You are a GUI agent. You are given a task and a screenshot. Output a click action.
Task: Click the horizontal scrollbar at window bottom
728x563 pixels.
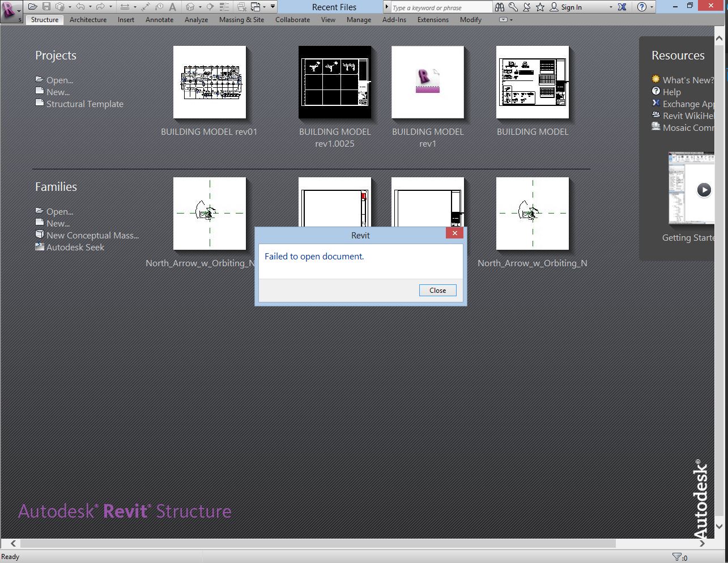point(317,543)
